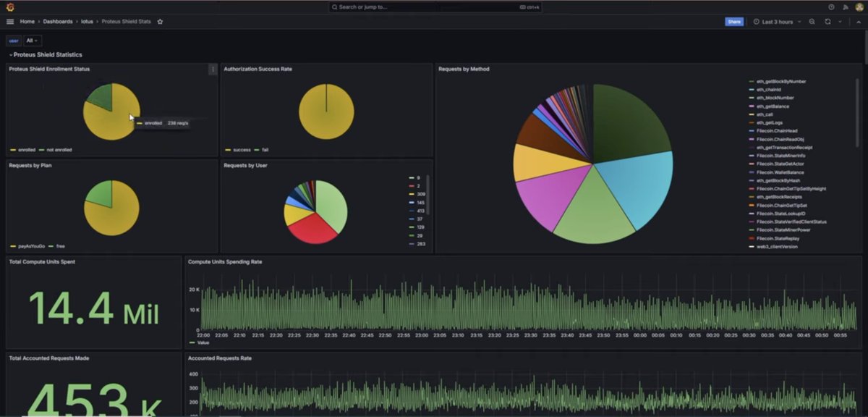Viewport: 868px width, 417px height.
Task: Refresh the dashboard with refresh icon
Action: (827, 22)
